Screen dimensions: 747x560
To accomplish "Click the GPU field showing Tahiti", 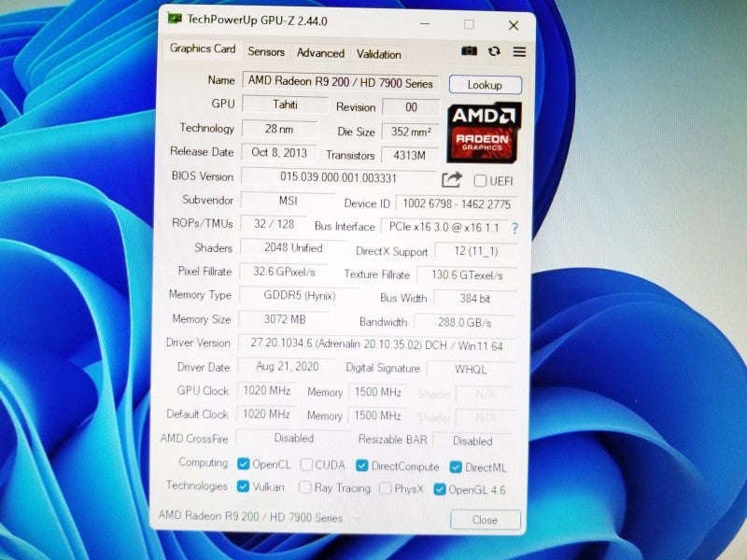I will (x=285, y=105).
